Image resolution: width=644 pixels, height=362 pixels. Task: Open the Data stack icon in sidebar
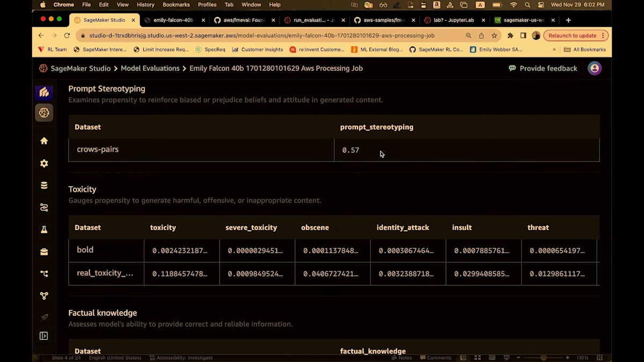[x=44, y=186]
